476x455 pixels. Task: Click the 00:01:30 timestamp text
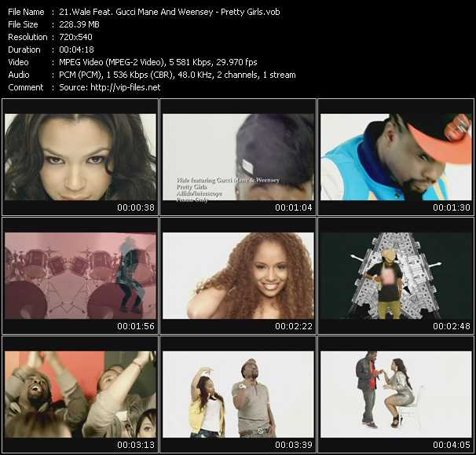point(452,207)
